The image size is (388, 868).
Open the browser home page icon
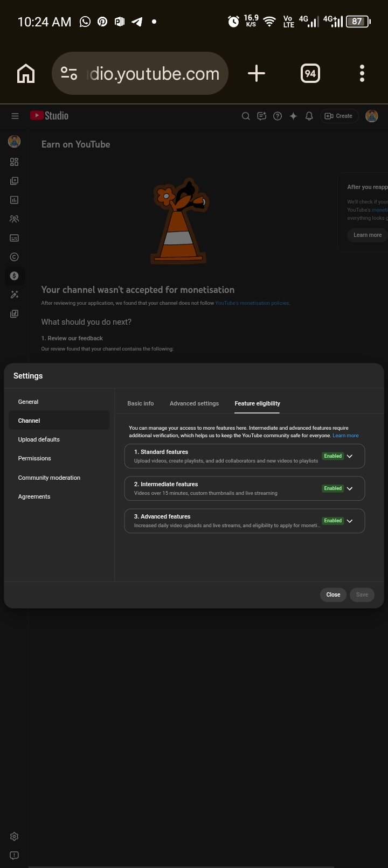click(26, 74)
